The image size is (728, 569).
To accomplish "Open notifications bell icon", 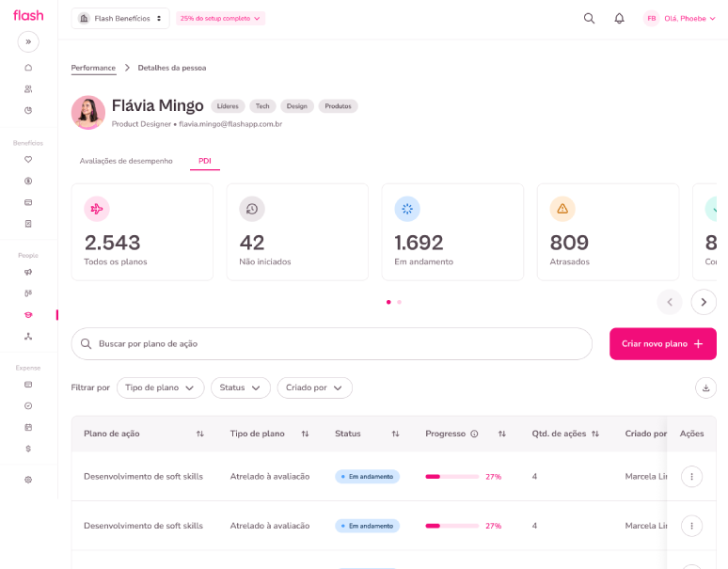I will (x=619, y=18).
